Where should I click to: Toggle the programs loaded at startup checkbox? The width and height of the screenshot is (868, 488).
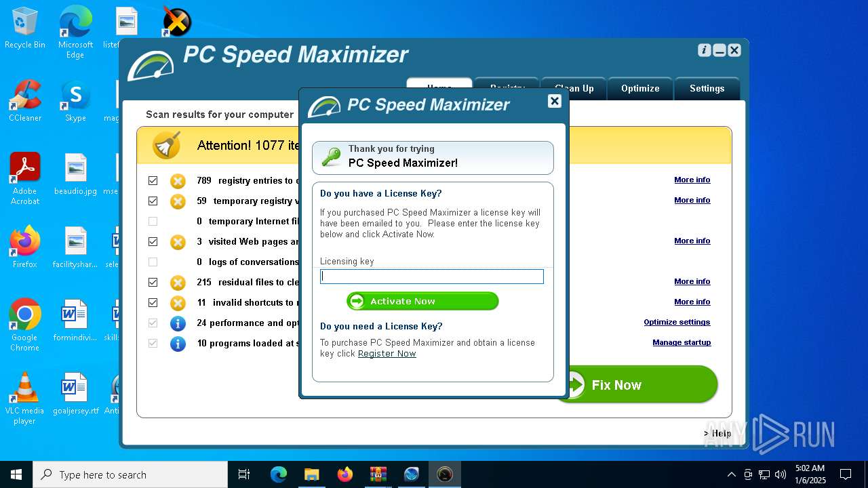(x=153, y=344)
